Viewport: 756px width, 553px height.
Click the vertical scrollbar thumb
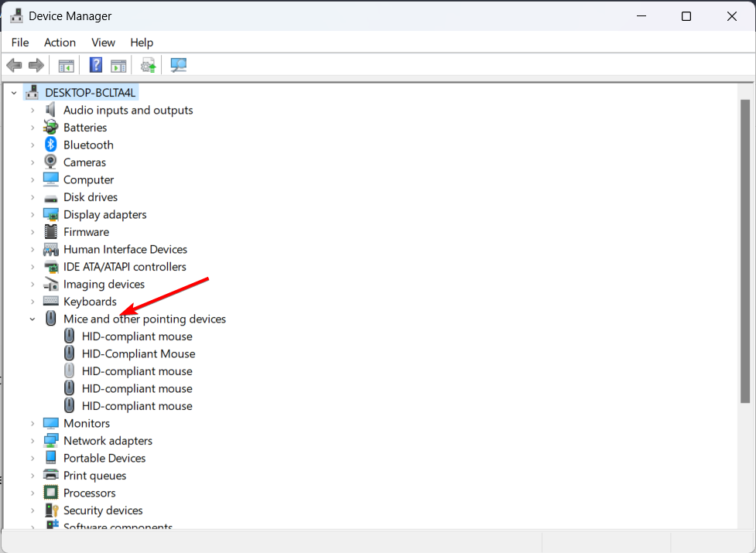745,251
